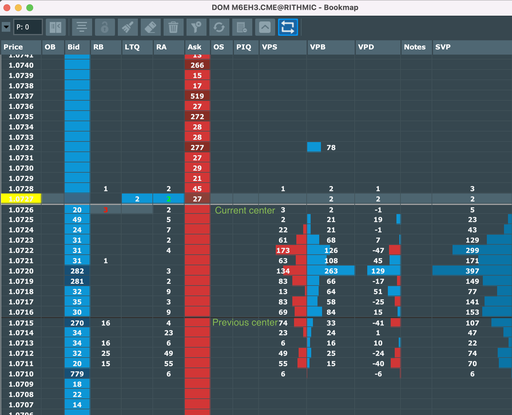Toggle the highlighted loop arrows button
Image resolution: width=512 pixels, height=415 pixels.
[288, 27]
